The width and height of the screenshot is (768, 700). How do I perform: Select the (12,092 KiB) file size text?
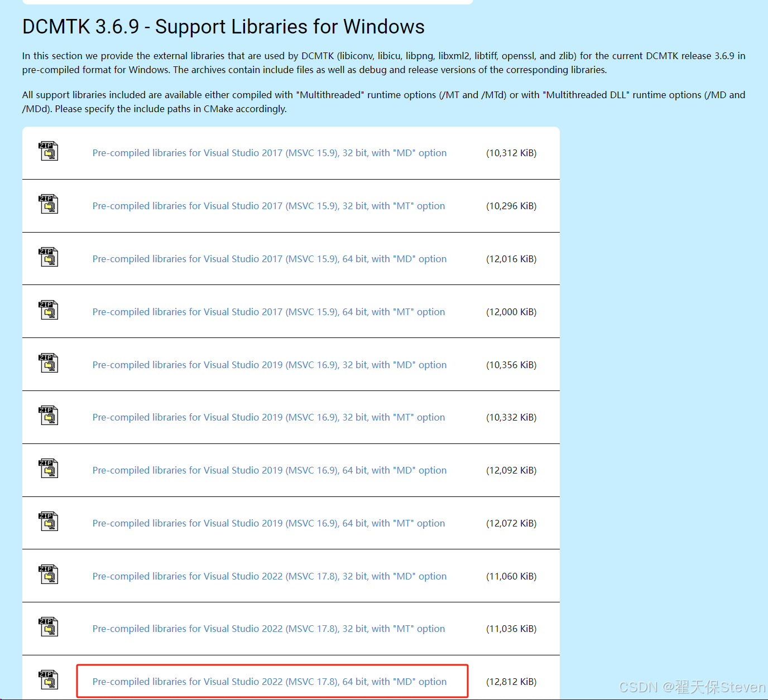(x=511, y=470)
